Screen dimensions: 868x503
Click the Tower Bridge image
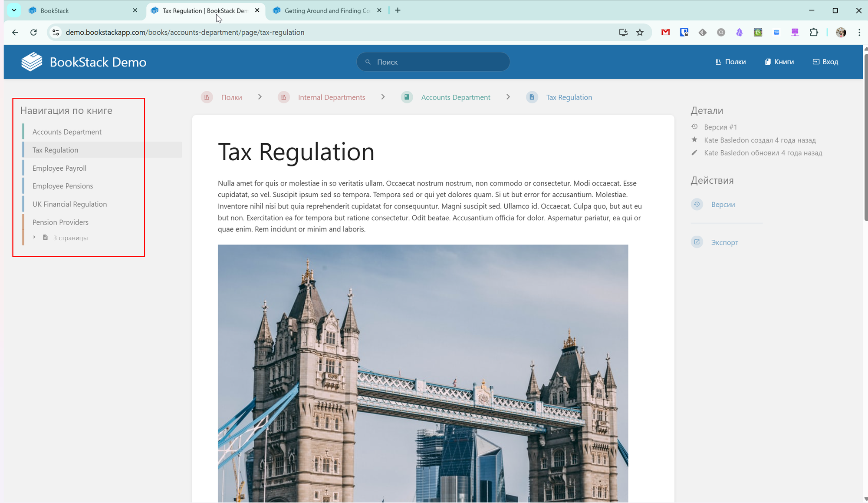pos(423,374)
